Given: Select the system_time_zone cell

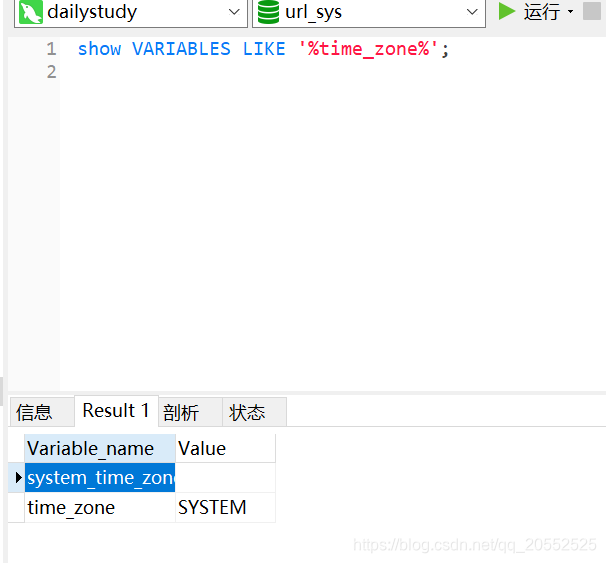Looking at the screenshot, I should (x=100, y=478).
